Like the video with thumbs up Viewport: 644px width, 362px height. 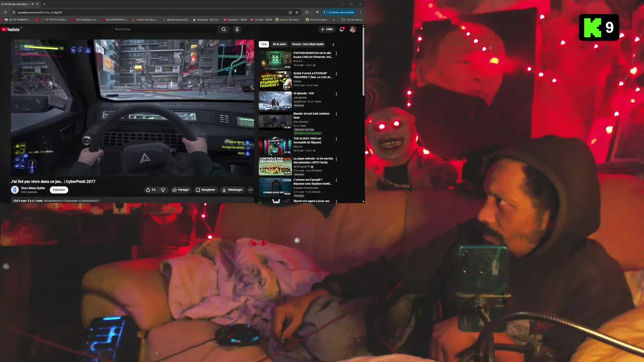point(150,190)
